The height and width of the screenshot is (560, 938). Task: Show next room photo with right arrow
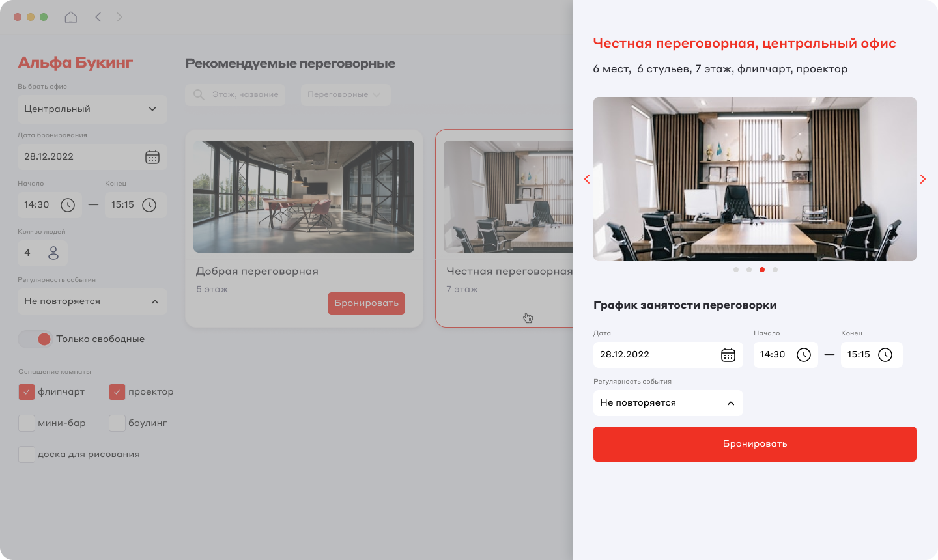click(922, 179)
